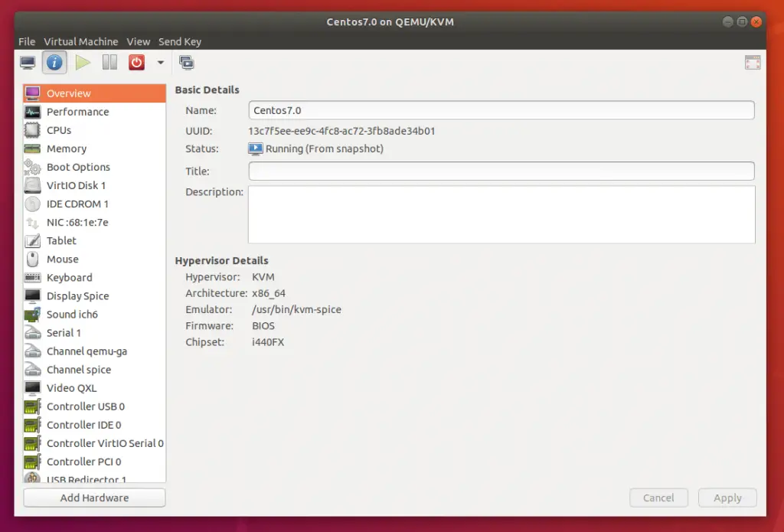This screenshot has height=532, width=784.
Task: Click Add Hardware button
Action: pyautogui.click(x=94, y=498)
